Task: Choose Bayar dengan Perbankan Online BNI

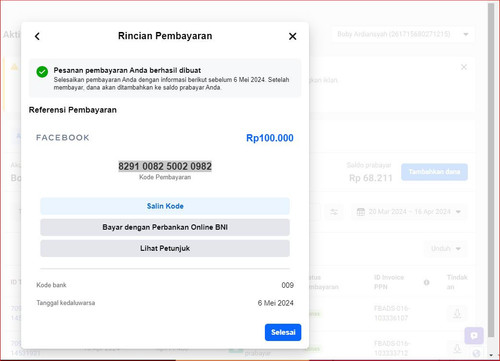Action: click(165, 227)
